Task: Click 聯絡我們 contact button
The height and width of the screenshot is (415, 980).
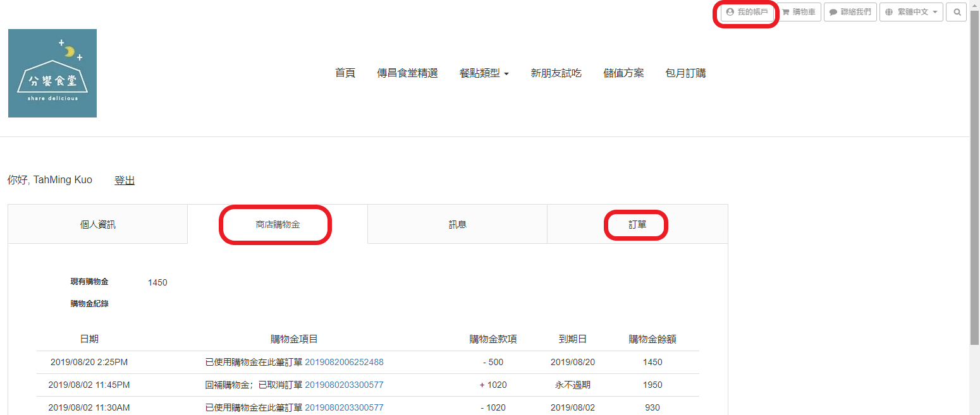Action: click(x=850, y=12)
